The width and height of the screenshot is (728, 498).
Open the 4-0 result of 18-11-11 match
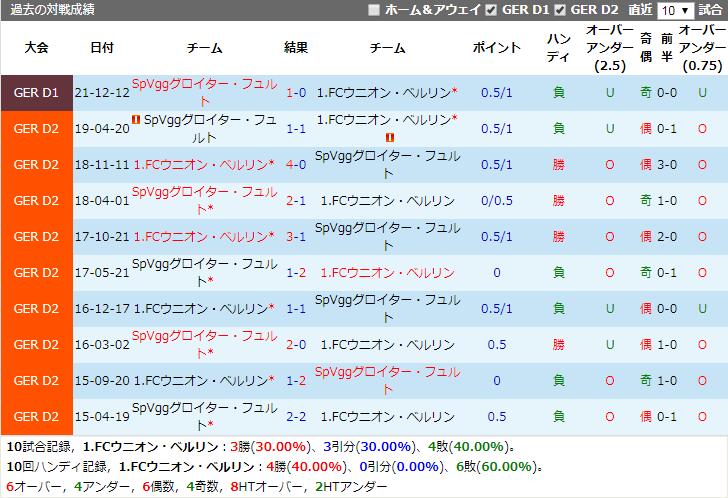(x=296, y=165)
